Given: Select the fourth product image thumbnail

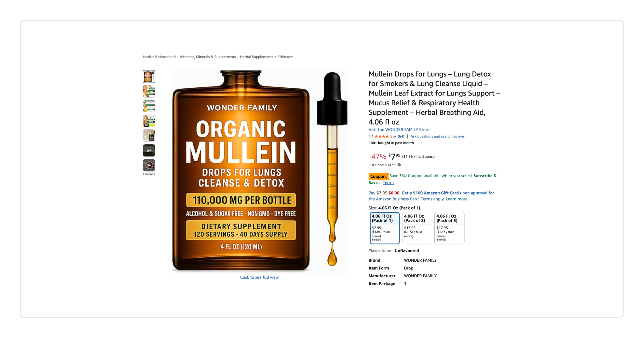Looking at the screenshot, I should tap(149, 121).
